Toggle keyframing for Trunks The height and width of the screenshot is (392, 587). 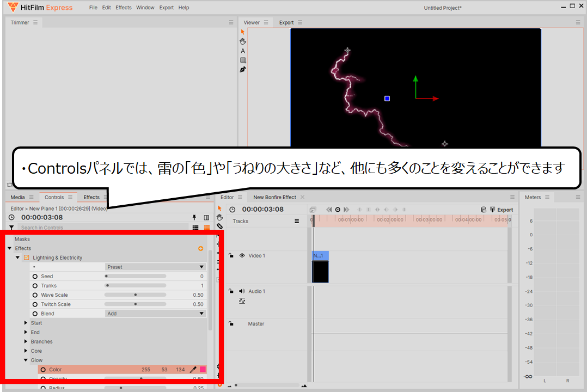pyautogui.click(x=35, y=286)
